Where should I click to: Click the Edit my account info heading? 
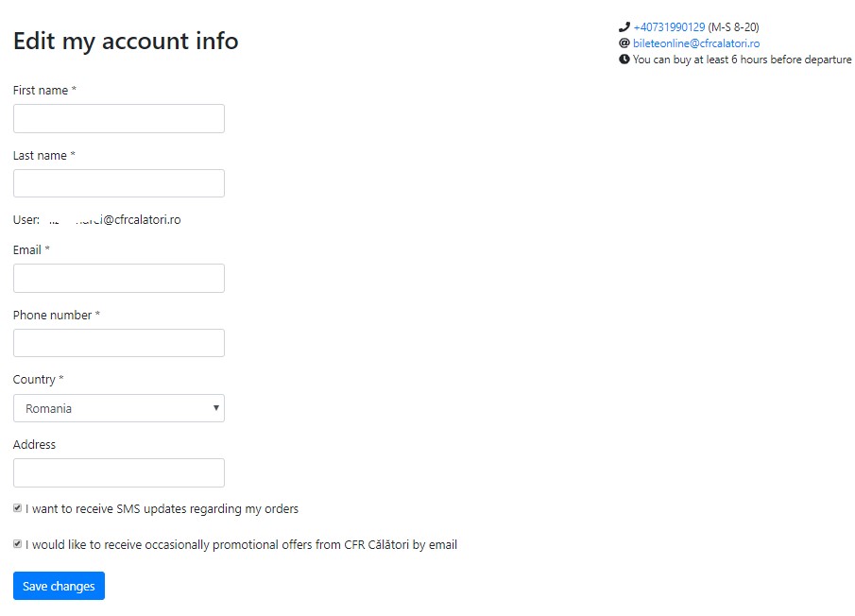pyautogui.click(x=126, y=42)
